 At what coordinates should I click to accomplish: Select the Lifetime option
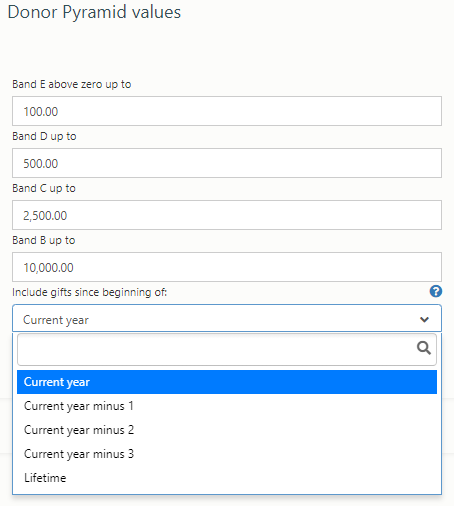click(227, 478)
